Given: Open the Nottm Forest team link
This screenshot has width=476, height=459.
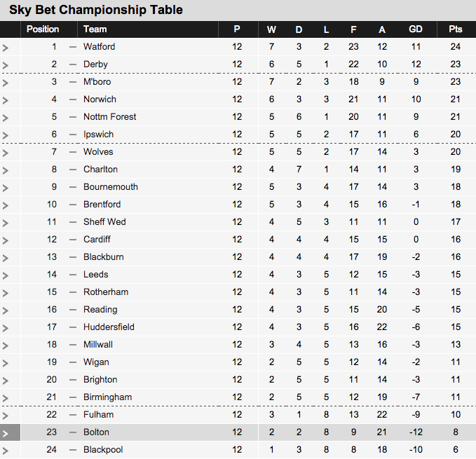Looking at the screenshot, I should tap(109, 117).
